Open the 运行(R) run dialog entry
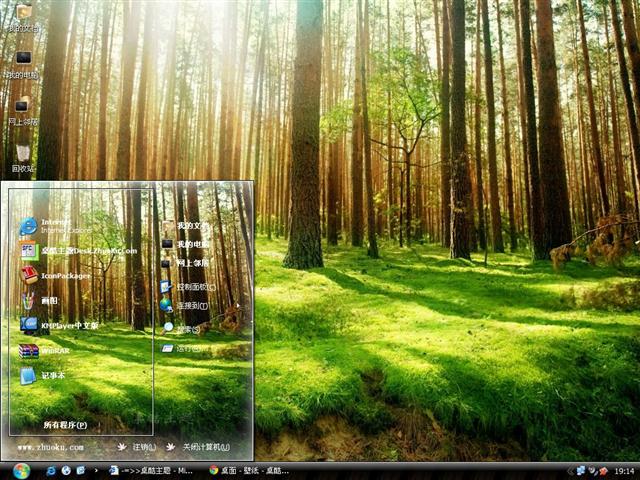The height and width of the screenshot is (480, 640). (x=182, y=349)
